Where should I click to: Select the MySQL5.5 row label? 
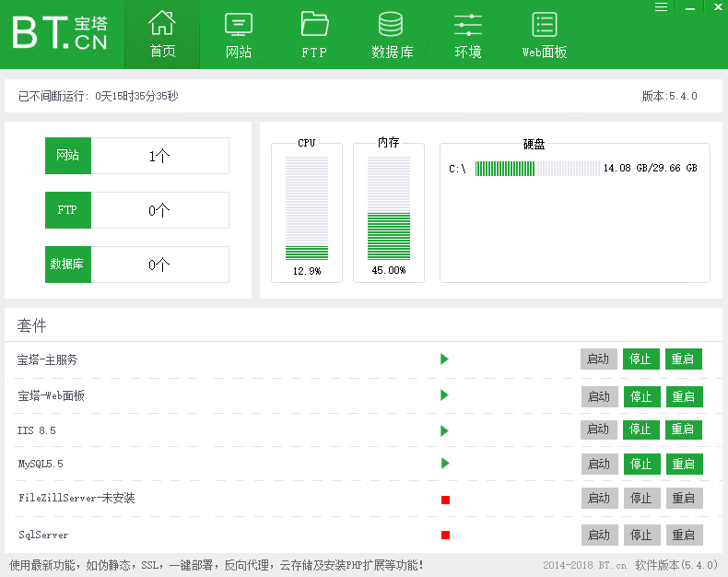41,464
